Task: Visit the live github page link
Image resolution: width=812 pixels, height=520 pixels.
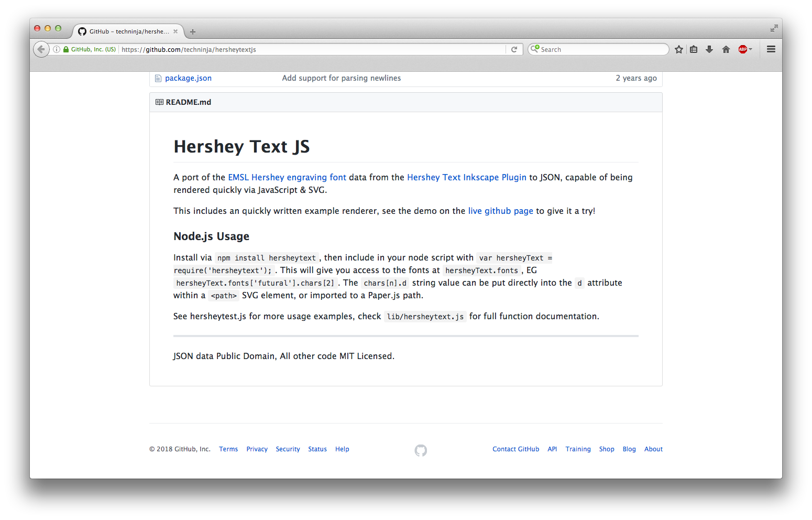Action: click(500, 211)
